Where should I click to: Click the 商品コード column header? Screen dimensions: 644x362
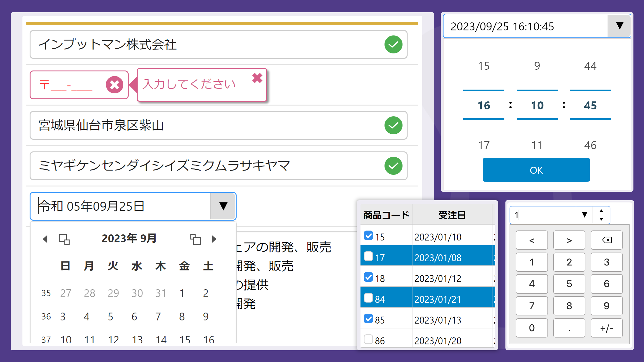[x=386, y=215]
